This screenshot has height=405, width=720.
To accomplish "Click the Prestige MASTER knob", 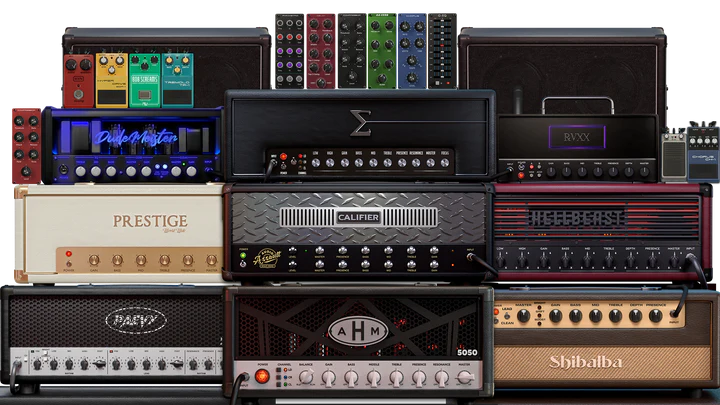I will coord(211,260).
